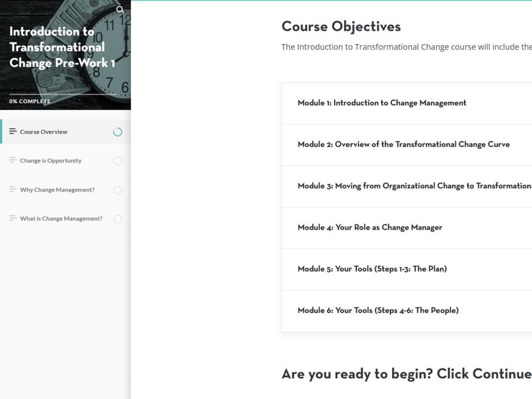
Task: Mark What is Change Management? lesson complete
Action: coord(118,218)
